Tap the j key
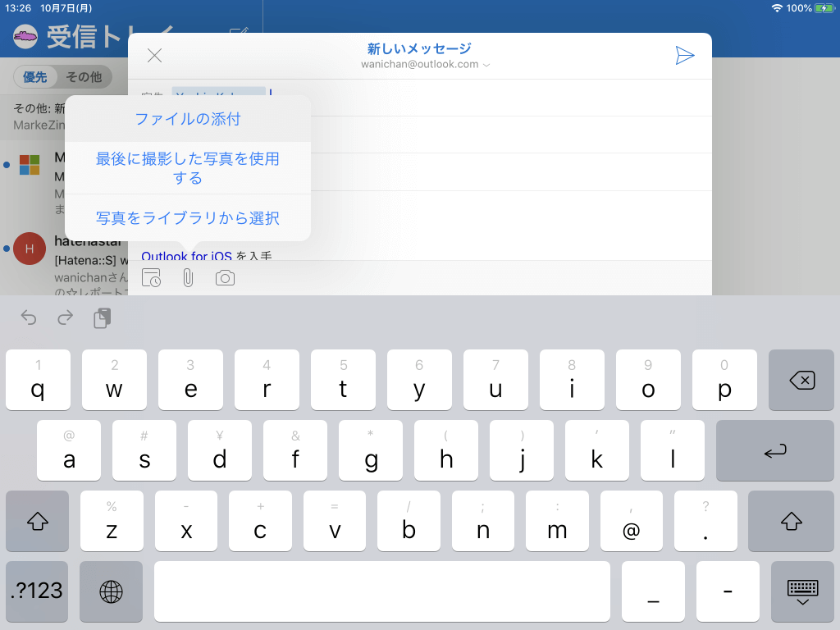 click(x=522, y=450)
